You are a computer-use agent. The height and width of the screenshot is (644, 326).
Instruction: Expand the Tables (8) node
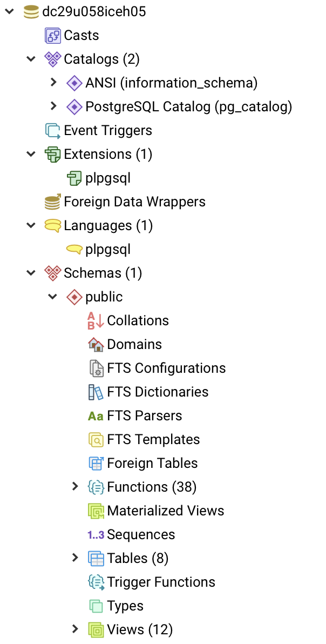pyautogui.click(x=74, y=558)
